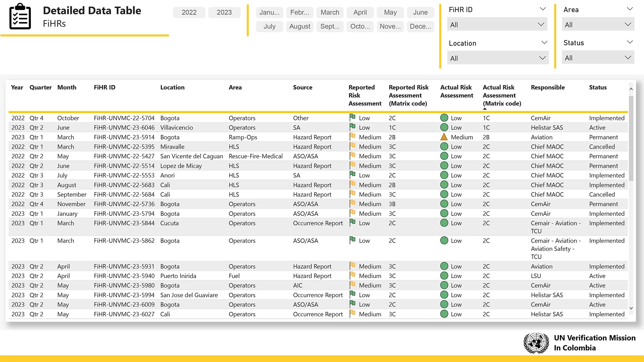This screenshot has width=644, height=362.
Task: Sort table by FiHR ID column header
Action: click(x=105, y=87)
